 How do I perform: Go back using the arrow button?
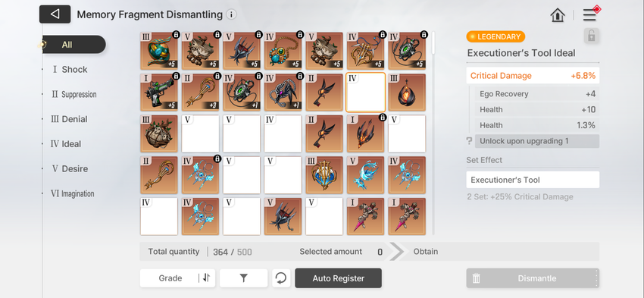[55, 14]
